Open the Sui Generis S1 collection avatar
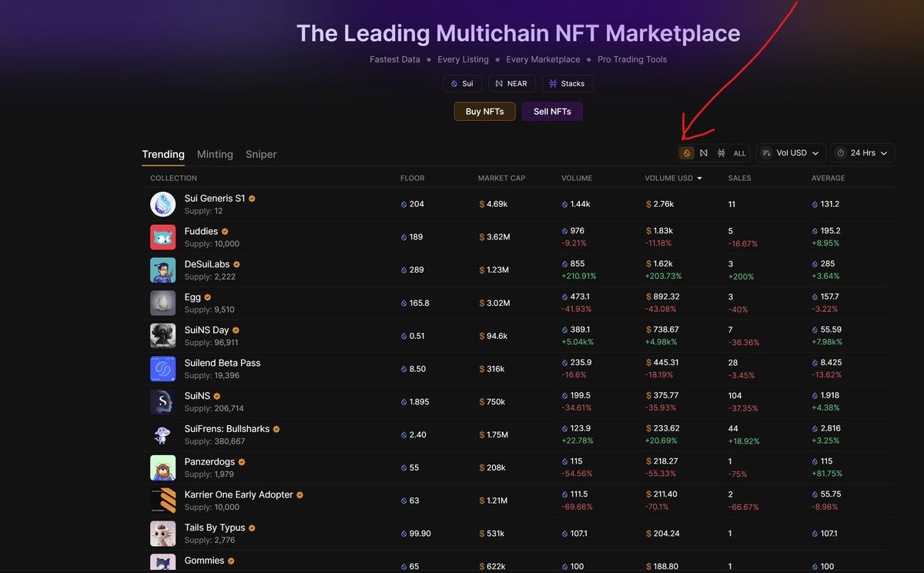924x573 pixels. coord(162,204)
